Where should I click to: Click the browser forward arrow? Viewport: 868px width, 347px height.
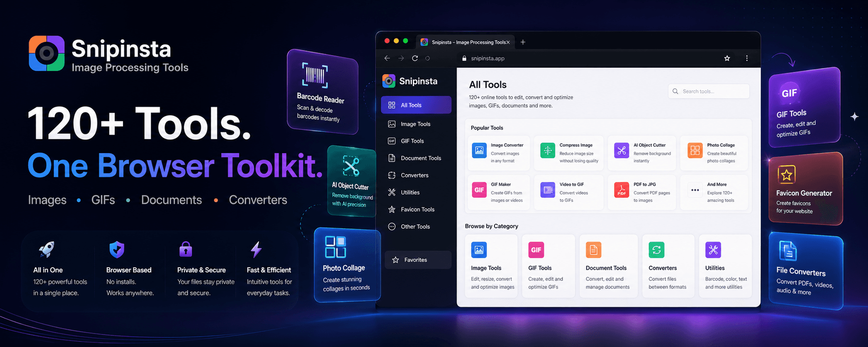[x=401, y=58]
